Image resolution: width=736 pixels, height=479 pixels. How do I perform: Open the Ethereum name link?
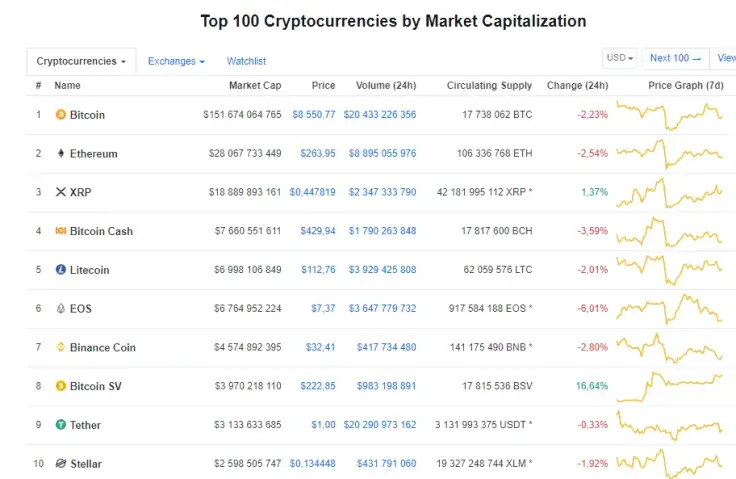click(93, 154)
